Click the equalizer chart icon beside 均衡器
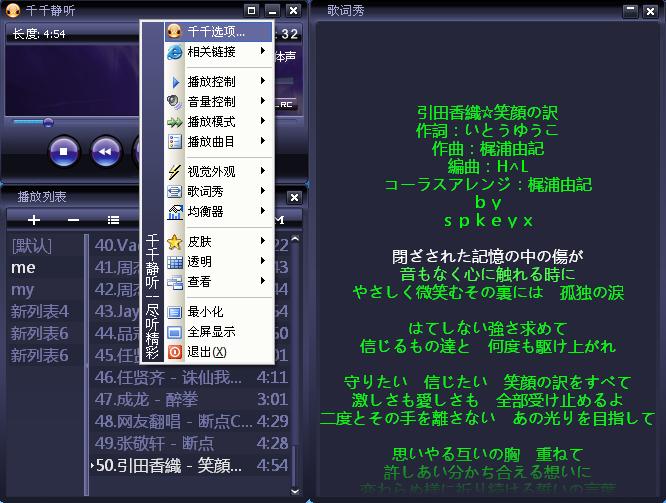 tap(175, 212)
